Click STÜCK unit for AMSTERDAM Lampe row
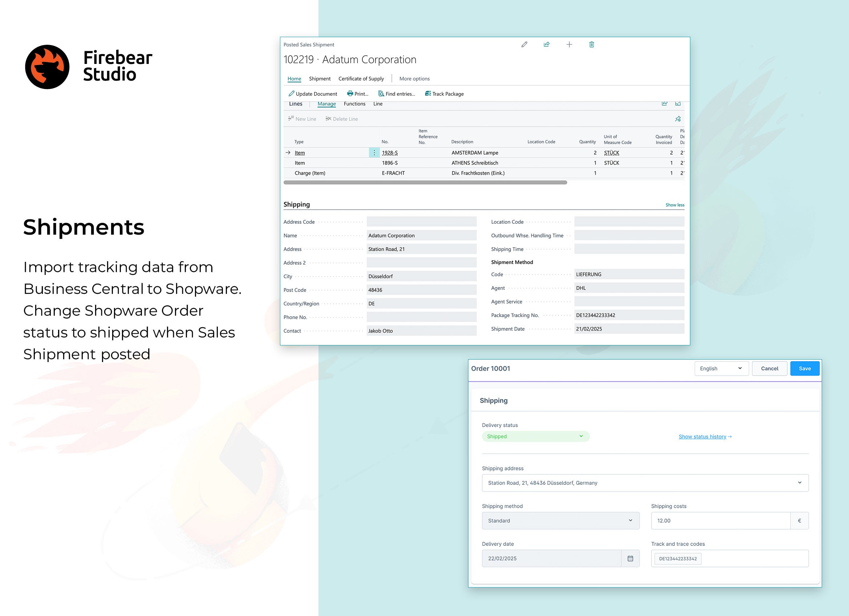 tap(612, 153)
